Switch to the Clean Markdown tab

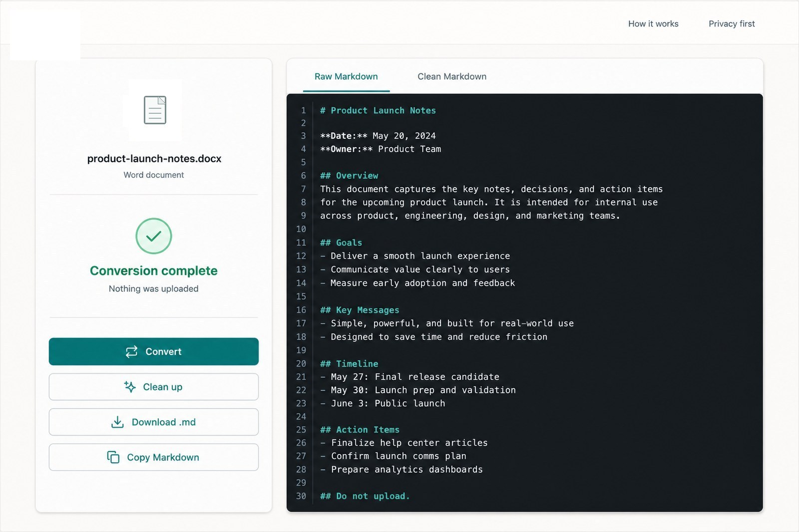pyautogui.click(x=452, y=76)
